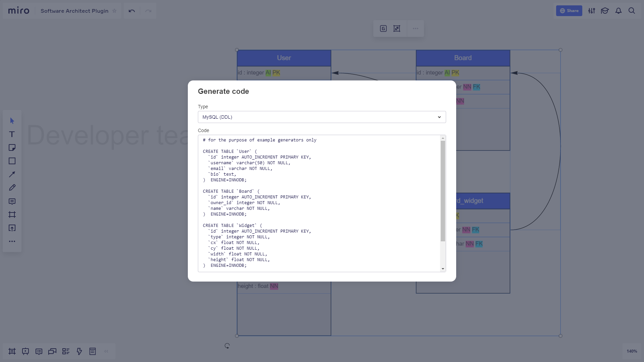
Task: Open the Type dropdown MySQL (DDL)
Action: (x=322, y=117)
